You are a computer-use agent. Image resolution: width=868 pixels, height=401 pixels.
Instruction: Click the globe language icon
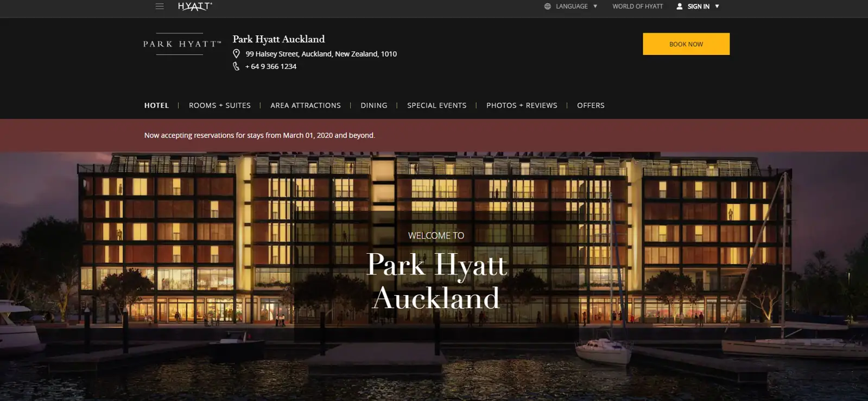pos(547,7)
